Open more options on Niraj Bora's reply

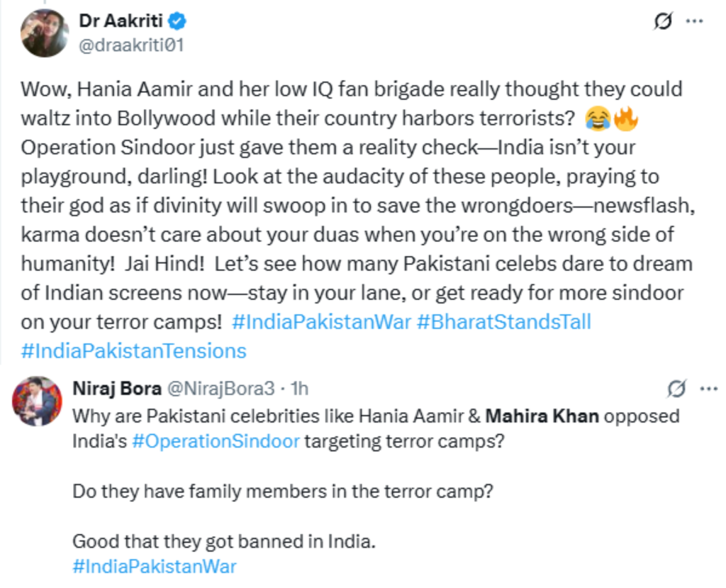pos(708,389)
